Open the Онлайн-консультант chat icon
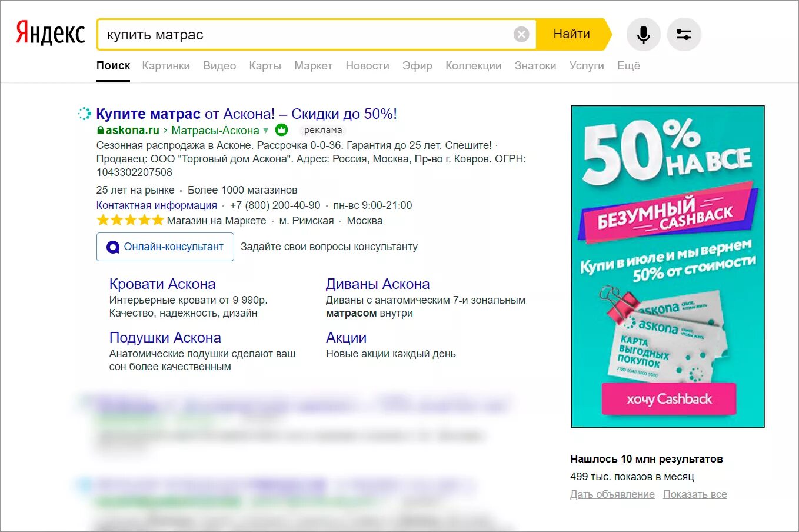This screenshot has width=799, height=532. click(112, 247)
